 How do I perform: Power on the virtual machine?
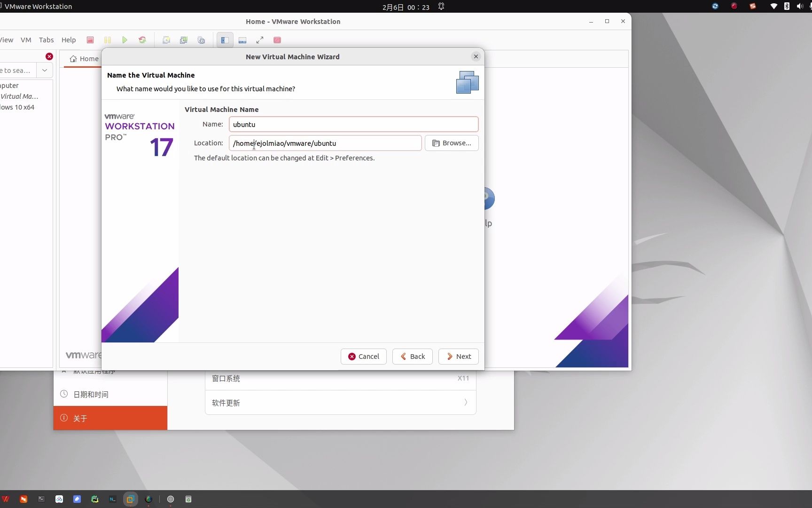point(125,40)
